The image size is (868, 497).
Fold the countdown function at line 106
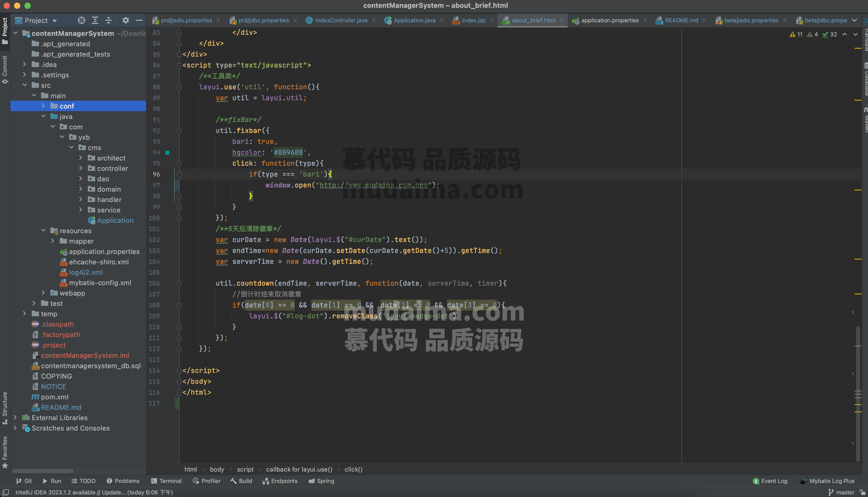179,283
